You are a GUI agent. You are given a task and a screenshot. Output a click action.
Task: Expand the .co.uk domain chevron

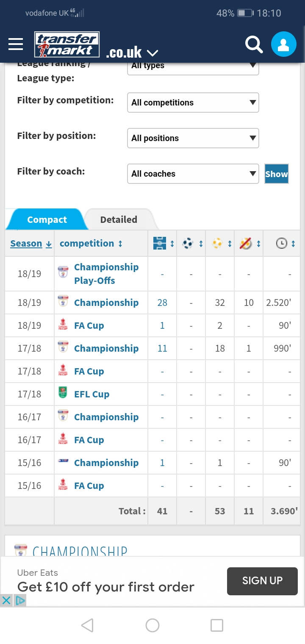click(152, 53)
